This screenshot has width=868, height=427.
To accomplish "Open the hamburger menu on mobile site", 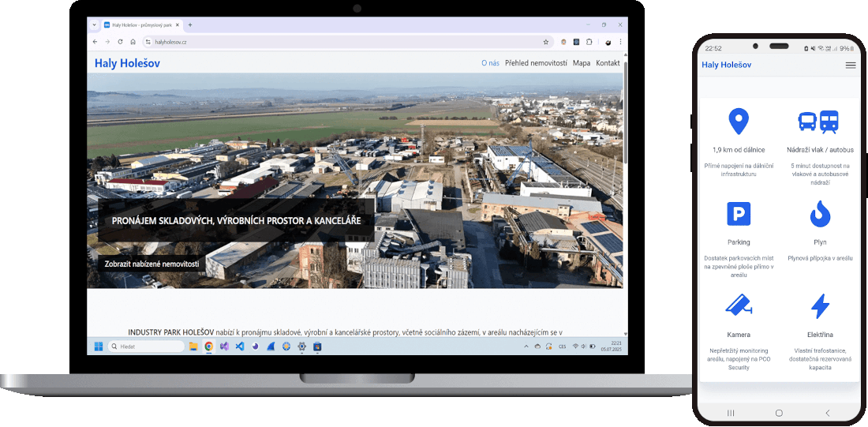I will pyautogui.click(x=851, y=65).
